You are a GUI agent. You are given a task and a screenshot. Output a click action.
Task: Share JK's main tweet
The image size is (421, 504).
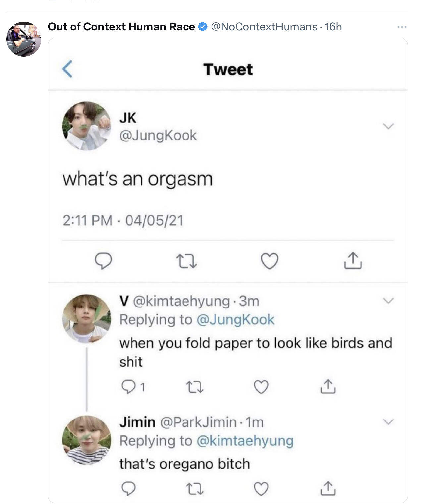(x=353, y=260)
